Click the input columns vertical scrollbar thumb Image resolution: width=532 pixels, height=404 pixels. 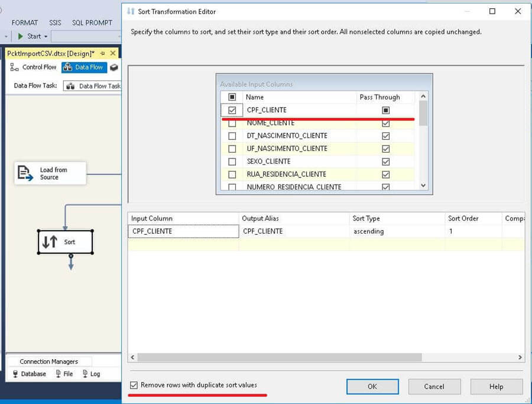pos(423,114)
